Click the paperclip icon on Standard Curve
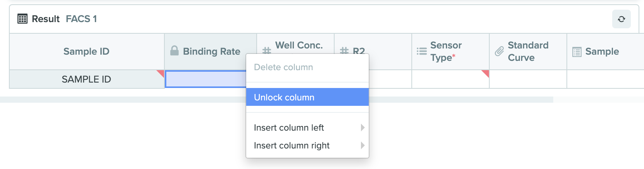 coord(499,51)
